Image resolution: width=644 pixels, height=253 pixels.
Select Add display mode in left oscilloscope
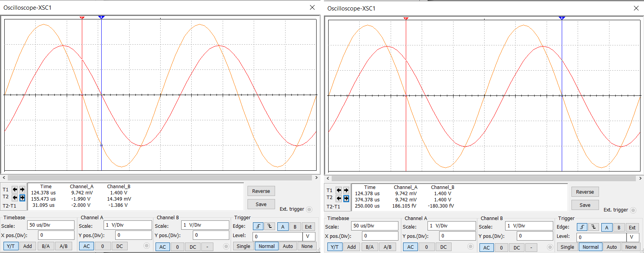[x=28, y=246]
